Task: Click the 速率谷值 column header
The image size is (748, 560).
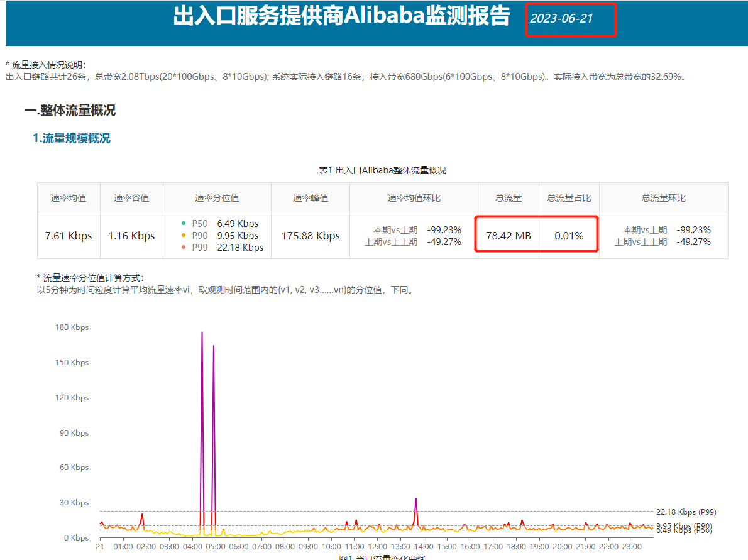Action: pos(131,198)
